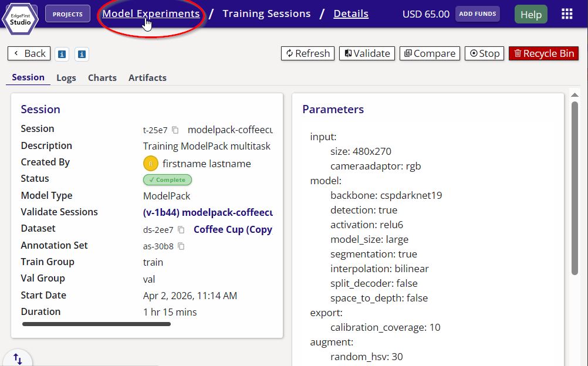
Task: Open the apps grid in top bar
Action: pos(566,13)
